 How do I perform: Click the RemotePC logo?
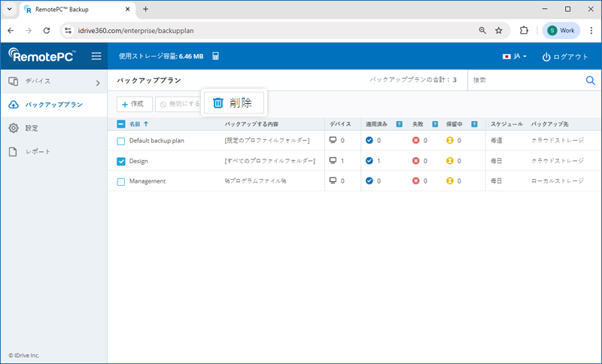click(42, 56)
